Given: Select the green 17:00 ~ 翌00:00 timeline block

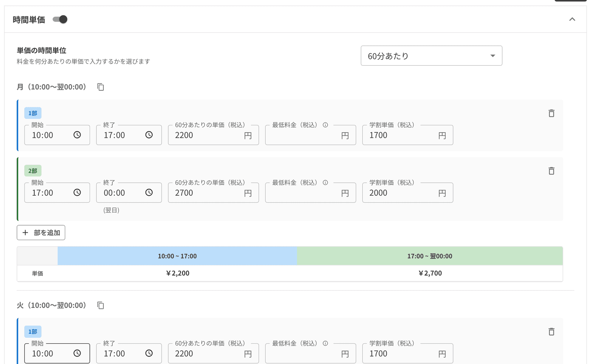Looking at the screenshot, I should [x=430, y=256].
